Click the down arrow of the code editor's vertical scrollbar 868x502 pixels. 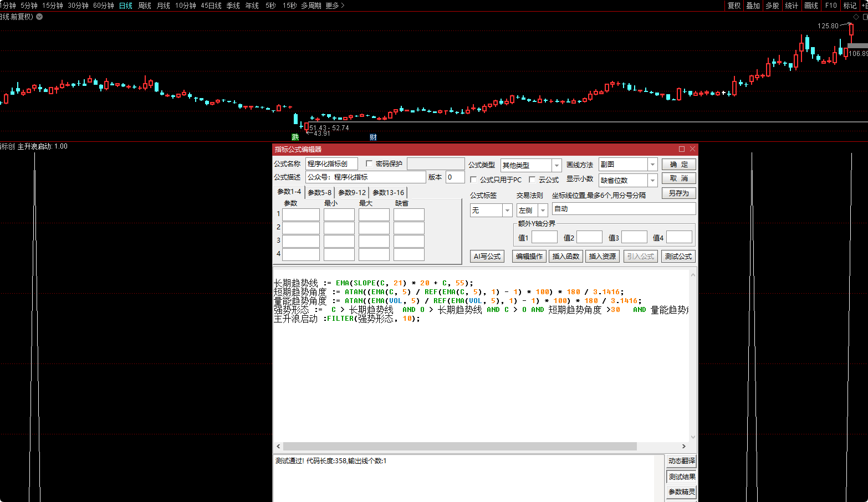692,437
